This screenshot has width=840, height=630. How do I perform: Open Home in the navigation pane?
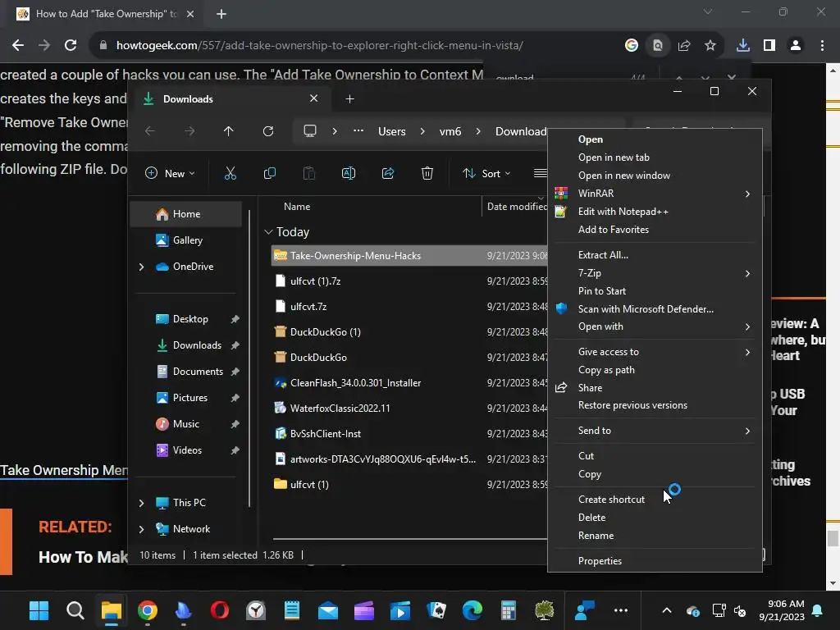[186, 214]
